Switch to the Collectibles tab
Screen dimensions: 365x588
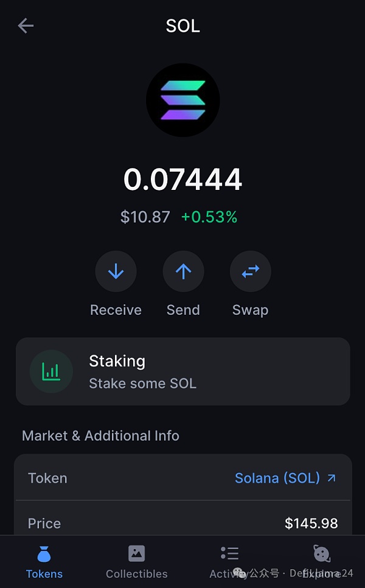coord(136,561)
